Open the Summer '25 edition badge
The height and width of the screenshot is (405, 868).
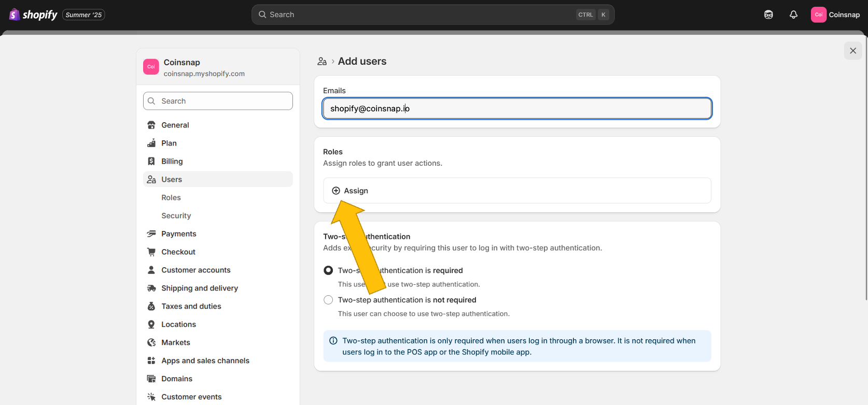83,15
